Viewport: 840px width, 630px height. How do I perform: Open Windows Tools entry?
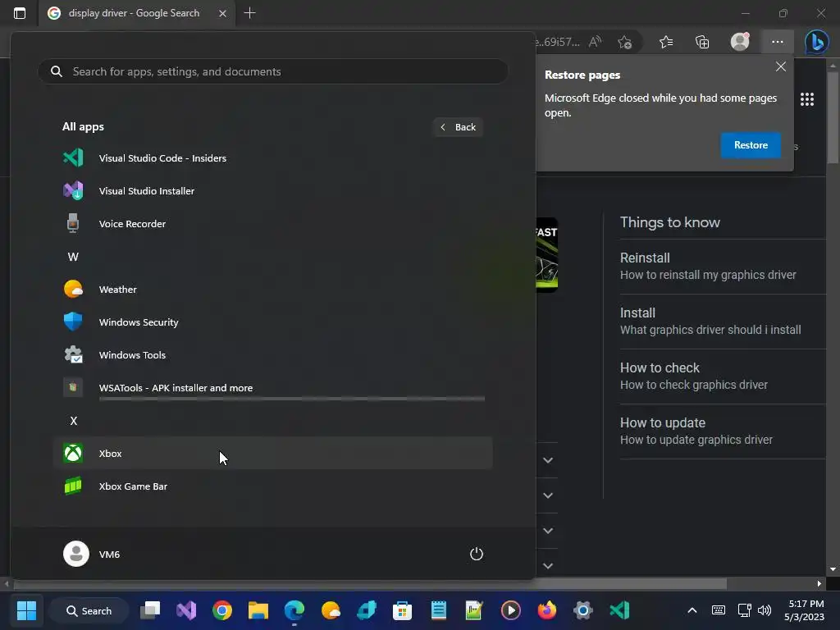[x=272, y=354]
